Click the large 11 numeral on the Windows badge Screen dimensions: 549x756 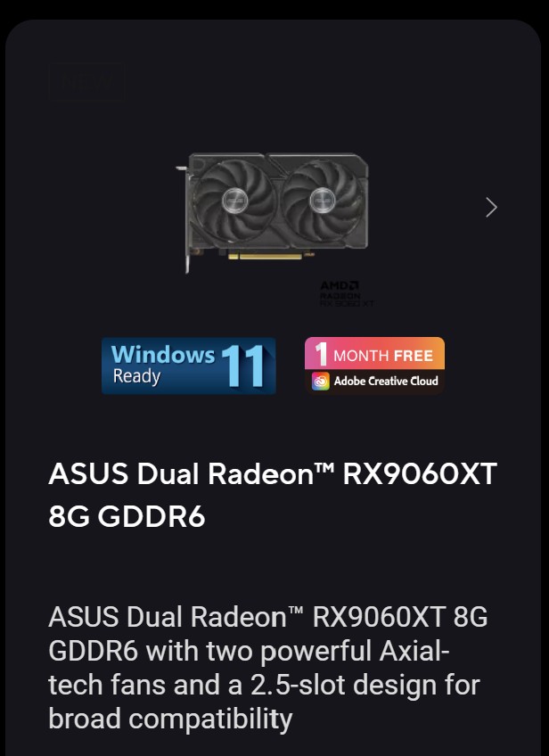click(243, 366)
